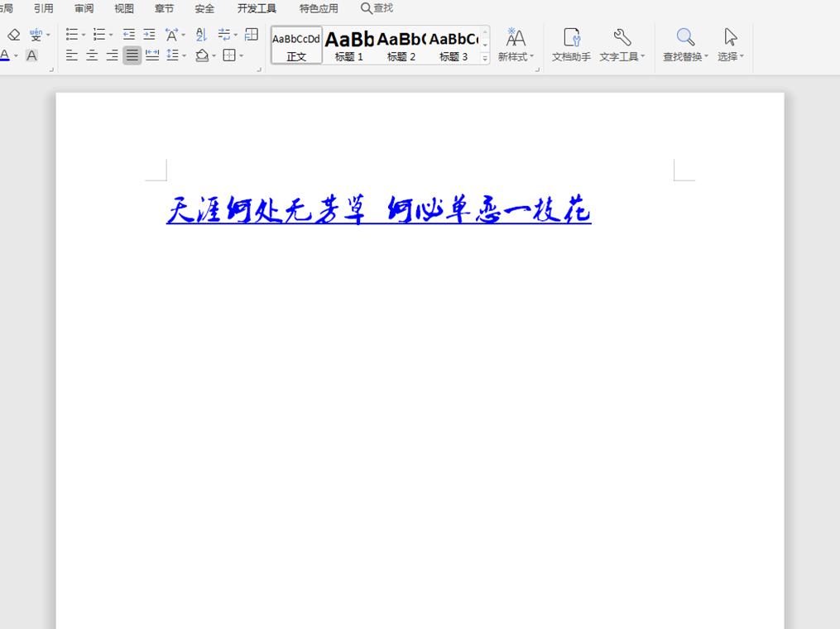The width and height of the screenshot is (840, 629).
Task: Use the clear formatting eraser icon
Action: point(14,34)
